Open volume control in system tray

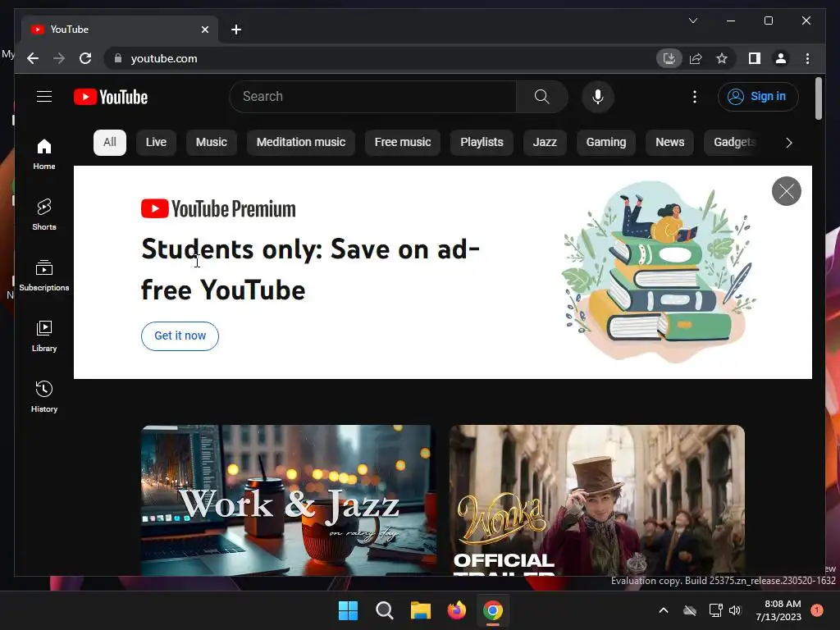pyautogui.click(x=735, y=610)
